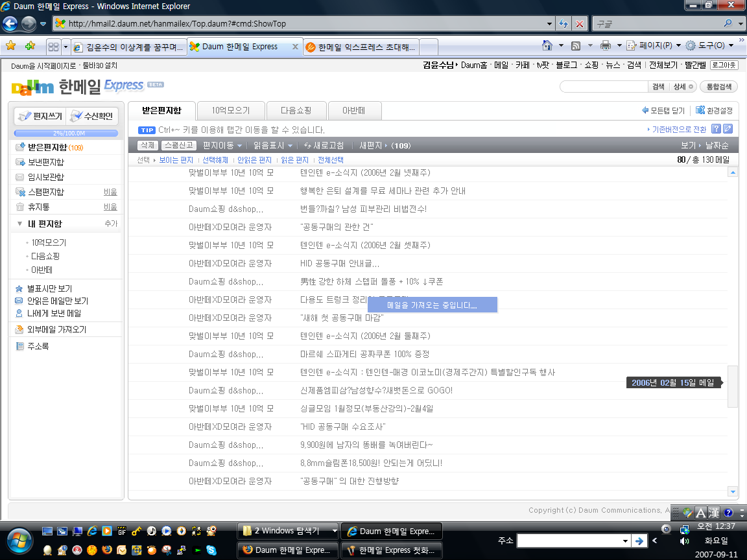The image size is (747, 560).
Task: Open the 아반떼 folder in sidebar tree
Action: coord(41,270)
